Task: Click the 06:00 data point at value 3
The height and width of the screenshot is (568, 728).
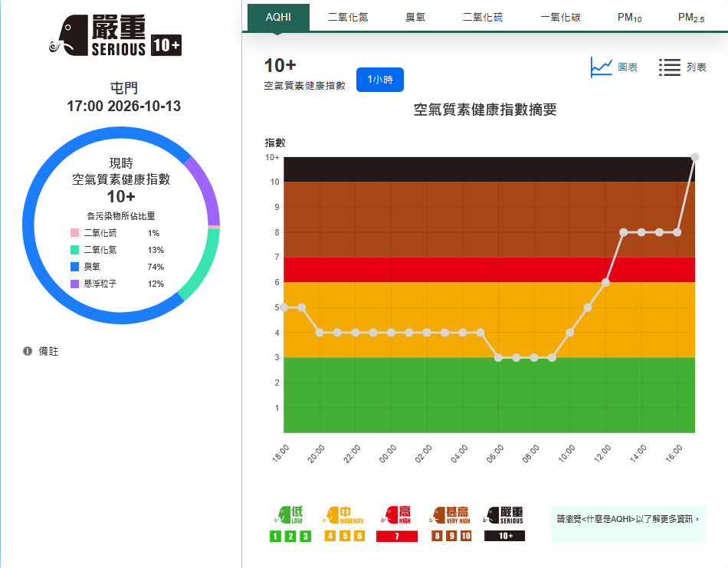Action: (x=498, y=358)
